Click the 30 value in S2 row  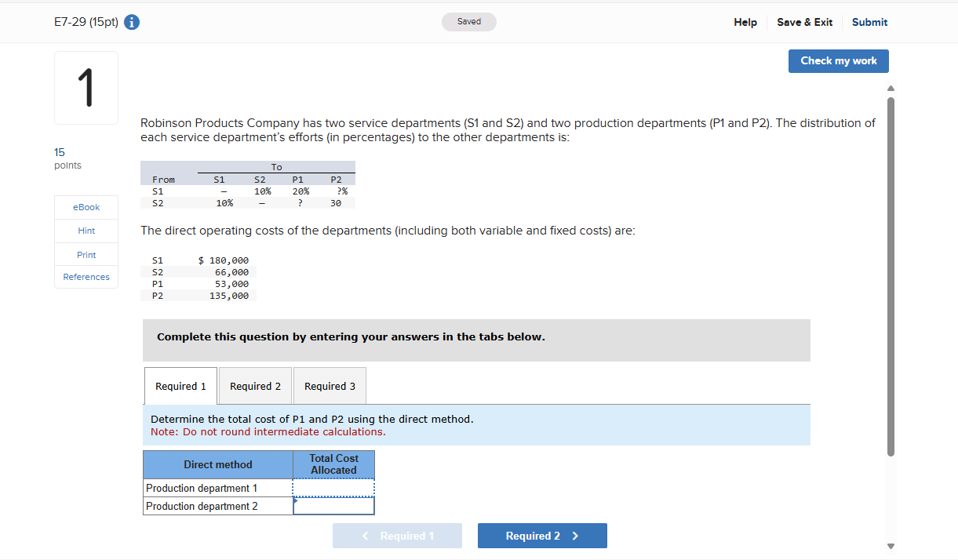tap(336, 202)
